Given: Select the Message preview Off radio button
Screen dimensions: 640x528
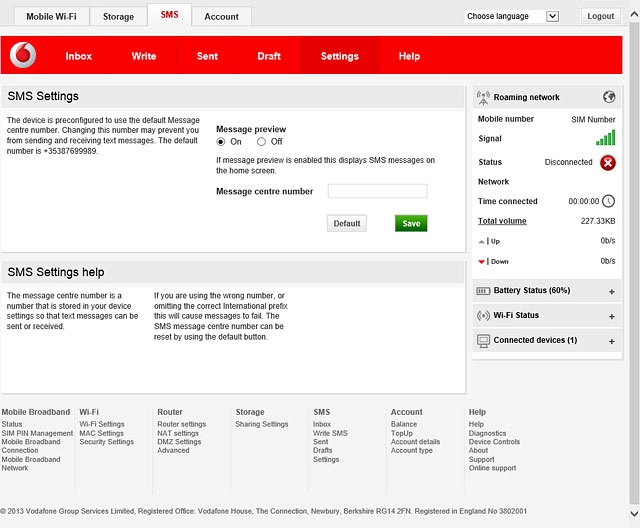Looking at the screenshot, I should tap(261, 142).
